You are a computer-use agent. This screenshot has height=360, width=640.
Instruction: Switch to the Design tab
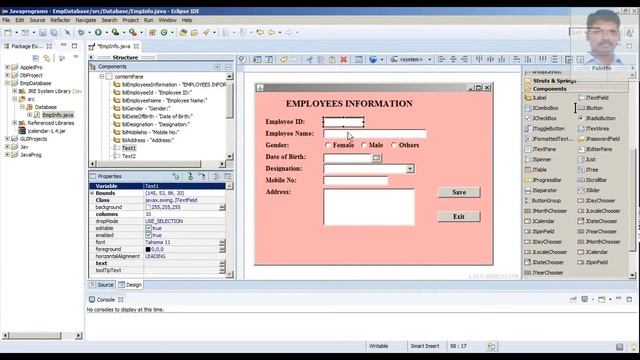click(x=130, y=285)
